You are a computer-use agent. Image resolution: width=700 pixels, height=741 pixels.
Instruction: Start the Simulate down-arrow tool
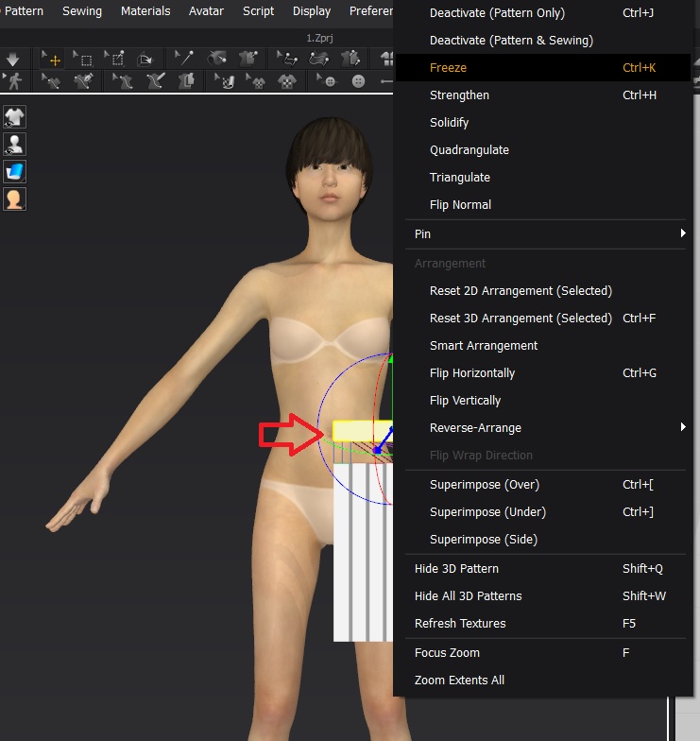[x=13, y=59]
